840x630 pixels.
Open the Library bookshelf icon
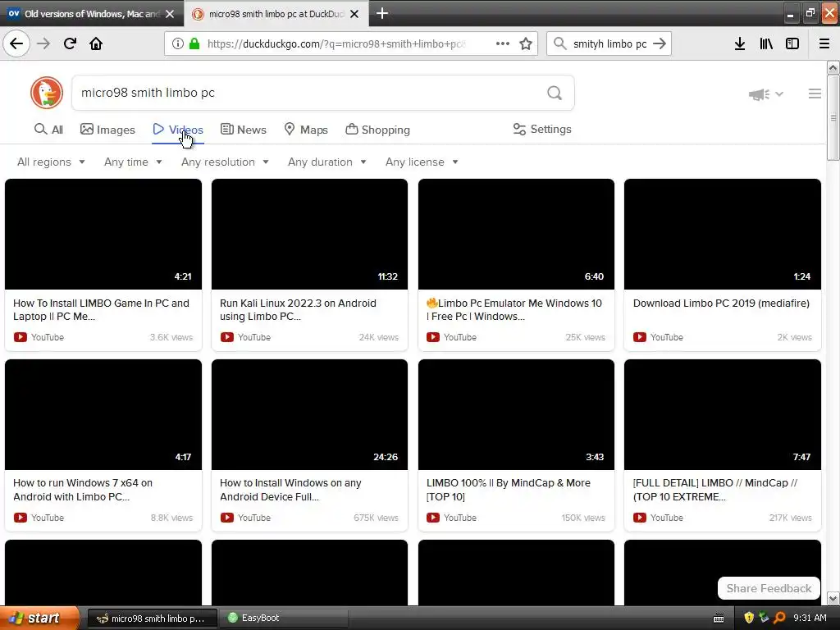click(766, 43)
